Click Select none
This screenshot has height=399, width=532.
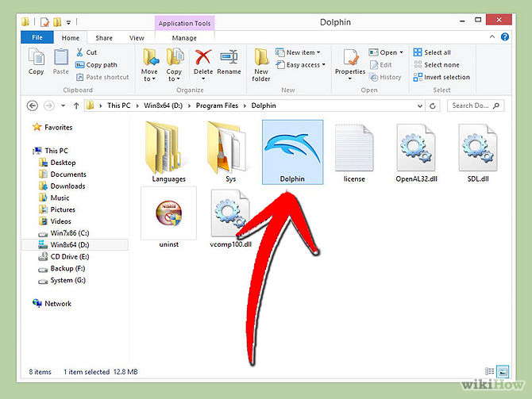(x=437, y=65)
